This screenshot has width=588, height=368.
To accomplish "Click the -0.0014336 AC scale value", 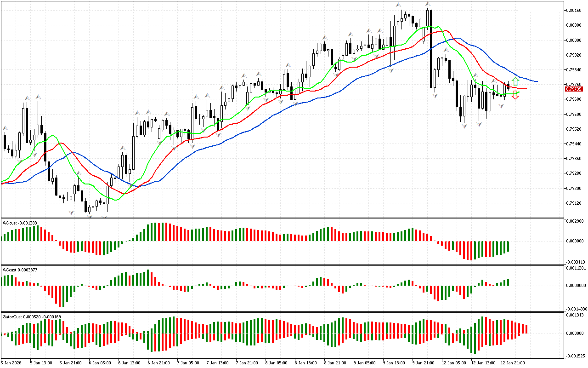I will coord(575,309).
